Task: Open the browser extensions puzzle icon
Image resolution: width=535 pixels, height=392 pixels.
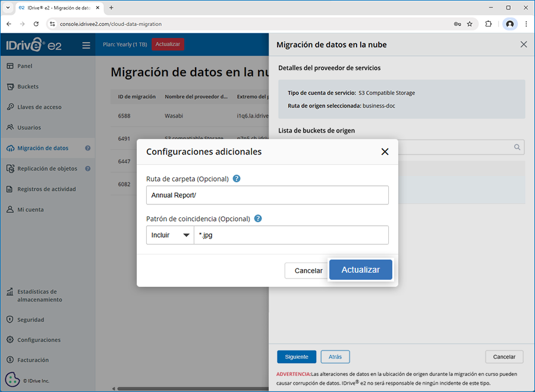Action: tap(489, 24)
